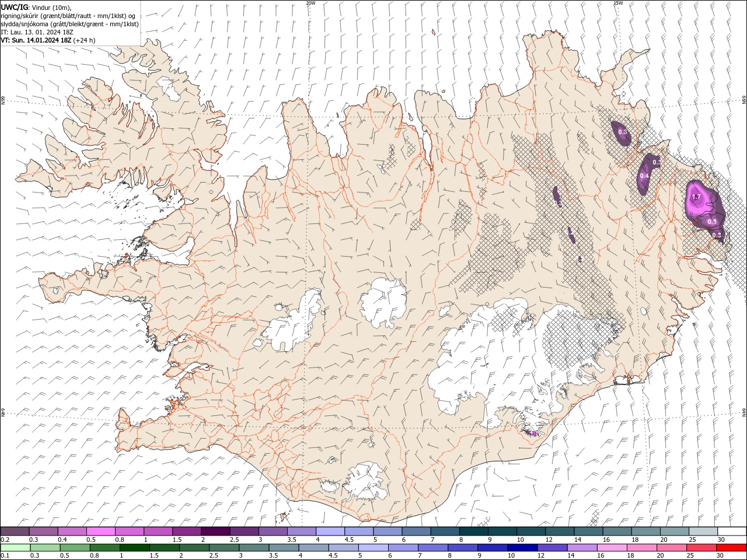The height and width of the screenshot is (560, 747).
Task: Click the 'IT: Lau. 13. 01. 2024 18Z' line
Action: 37,32
